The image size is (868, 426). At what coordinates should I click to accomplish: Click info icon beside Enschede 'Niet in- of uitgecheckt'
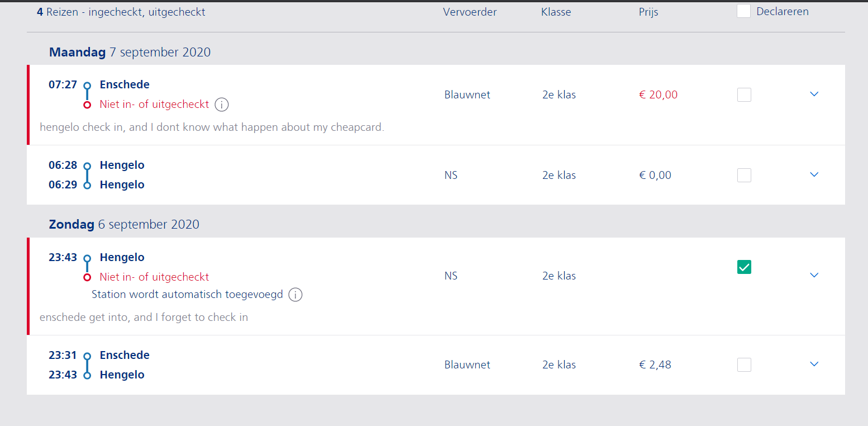click(x=222, y=105)
